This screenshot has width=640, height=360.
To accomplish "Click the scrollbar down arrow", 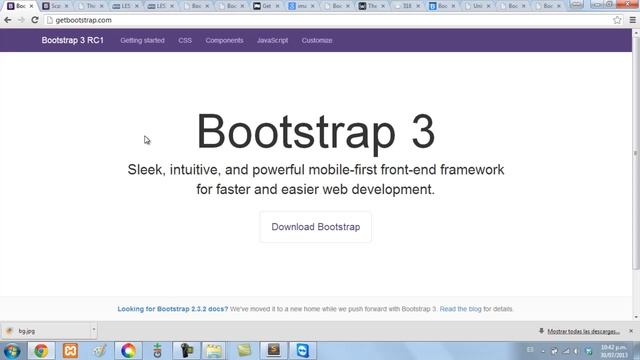I will [x=636, y=317].
